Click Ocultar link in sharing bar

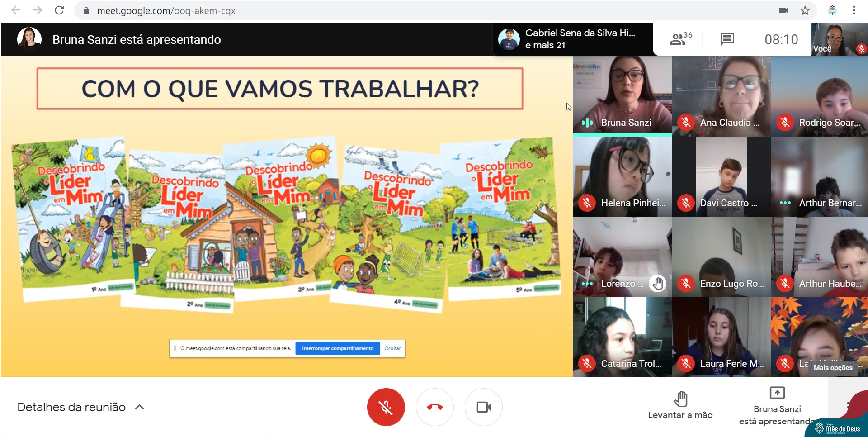pos(392,348)
